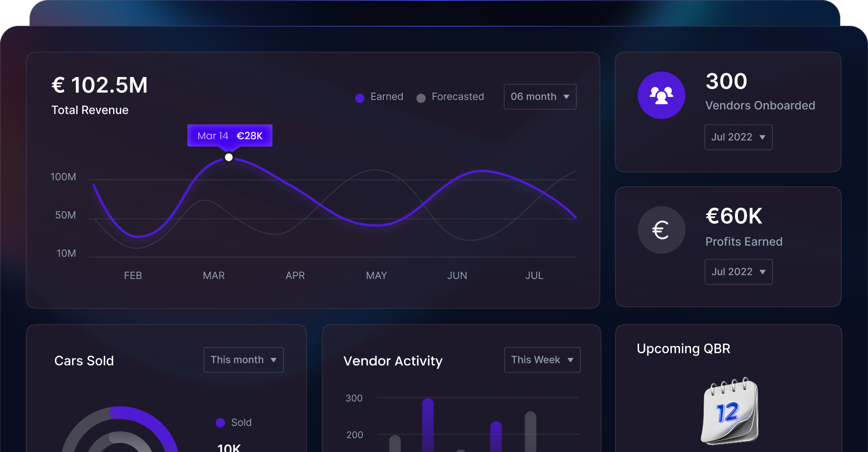Click the Mar 14 €28K tooltip

coord(229,136)
